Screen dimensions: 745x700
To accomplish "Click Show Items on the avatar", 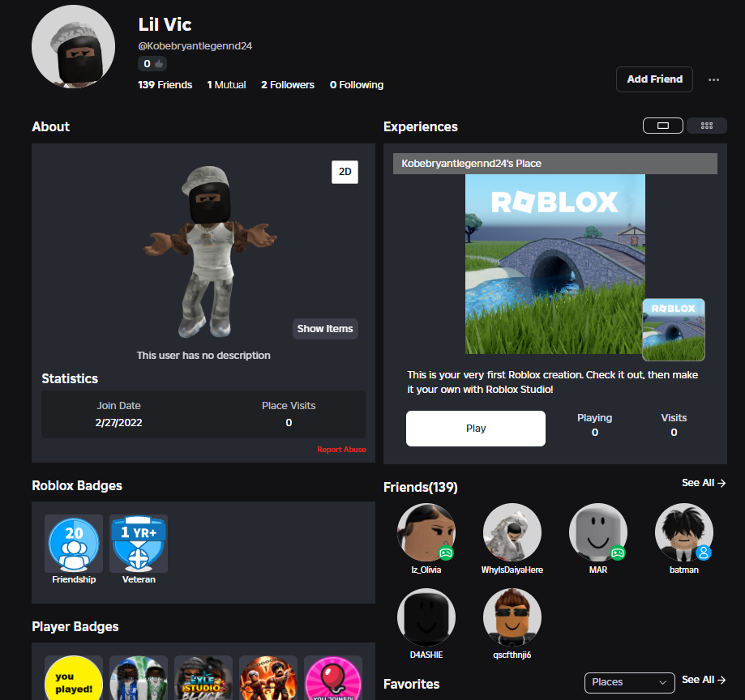I will (x=325, y=329).
